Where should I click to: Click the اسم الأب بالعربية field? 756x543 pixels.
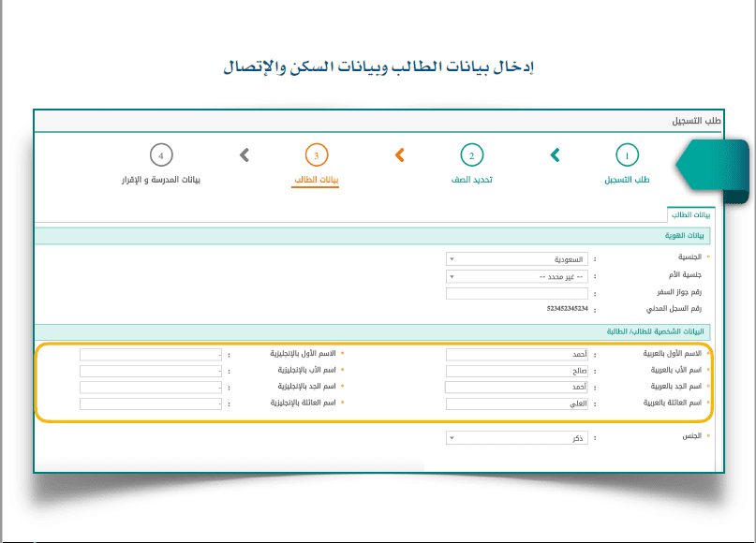517,371
